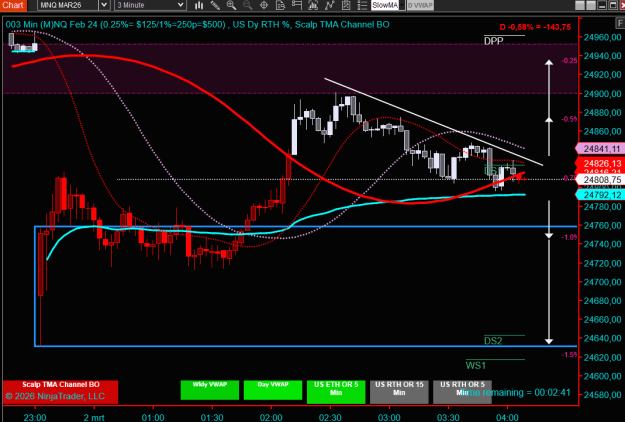The height and width of the screenshot is (422, 625).
Task: Click the 04:00 time axis label
Action: (507, 417)
